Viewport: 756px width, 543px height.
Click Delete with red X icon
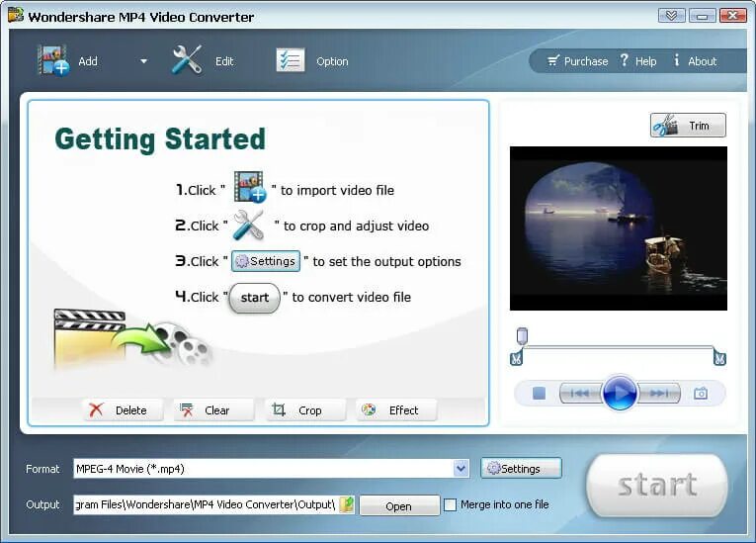pyautogui.click(x=123, y=410)
